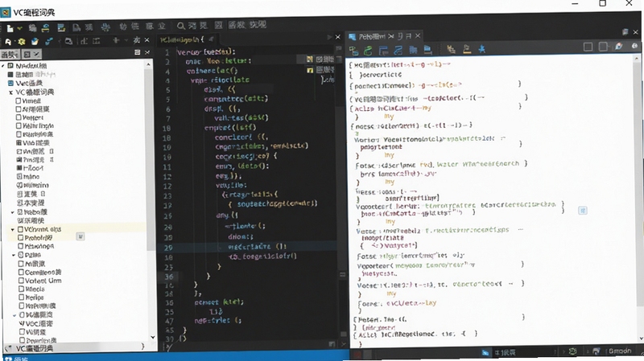644x361 pixels.
Task: Click the round icon ending the right toolbar
Action: tap(635, 46)
